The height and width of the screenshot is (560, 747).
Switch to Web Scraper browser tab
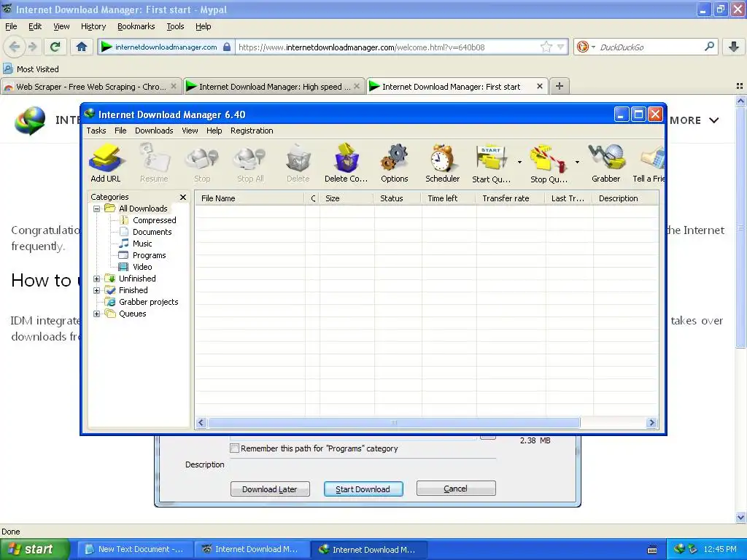[91, 86]
